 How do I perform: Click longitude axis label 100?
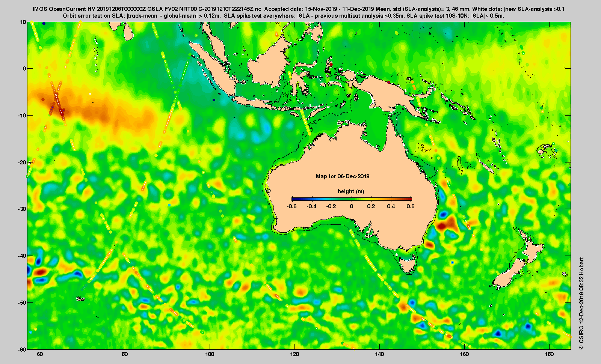(210, 354)
